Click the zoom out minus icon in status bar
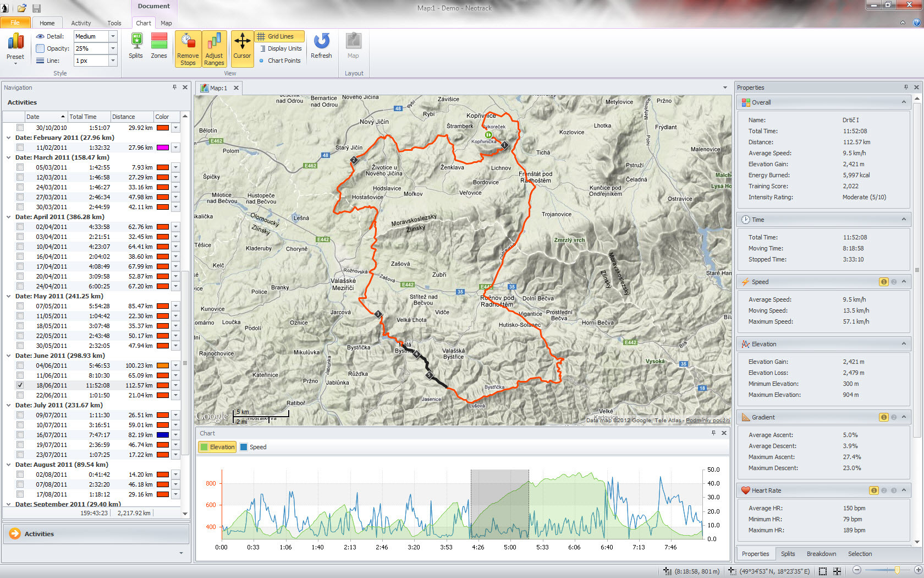The image size is (924, 578). 856,571
